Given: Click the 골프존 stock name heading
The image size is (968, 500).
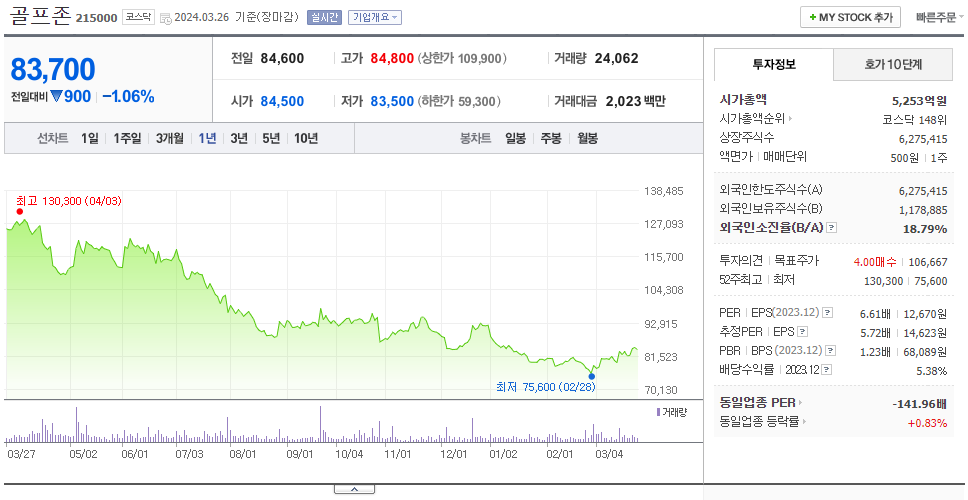Looking at the screenshot, I should [40, 16].
